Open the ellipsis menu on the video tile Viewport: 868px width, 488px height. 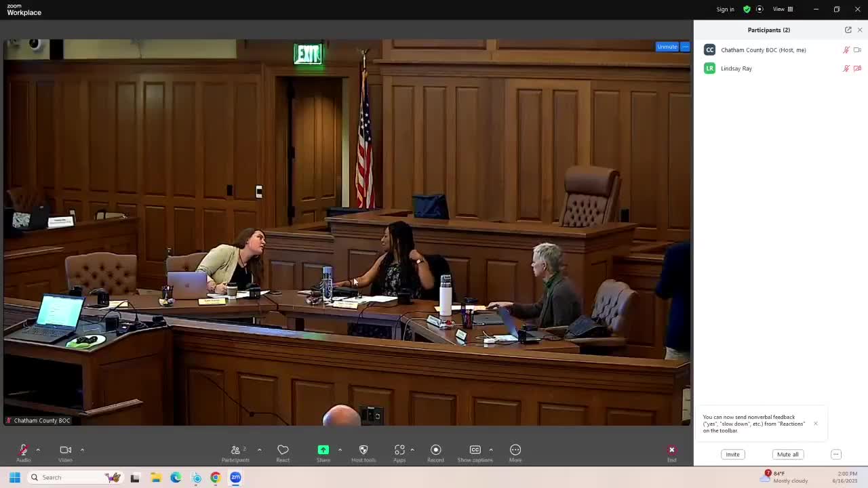(685, 47)
